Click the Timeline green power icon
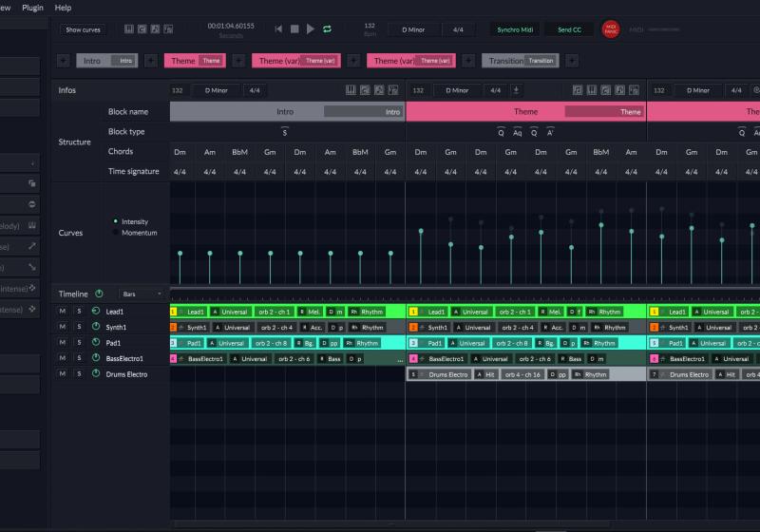This screenshot has width=760, height=532. [99, 294]
